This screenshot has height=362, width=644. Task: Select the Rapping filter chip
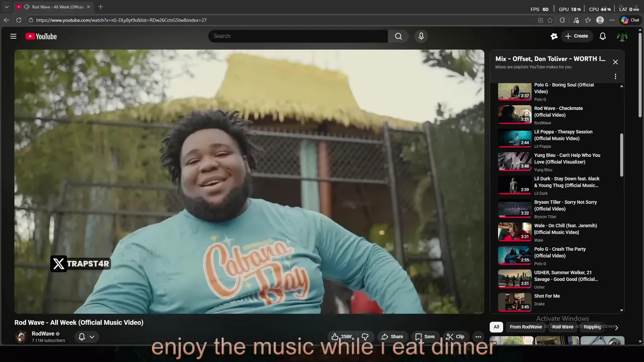click(x=592, y=327)
